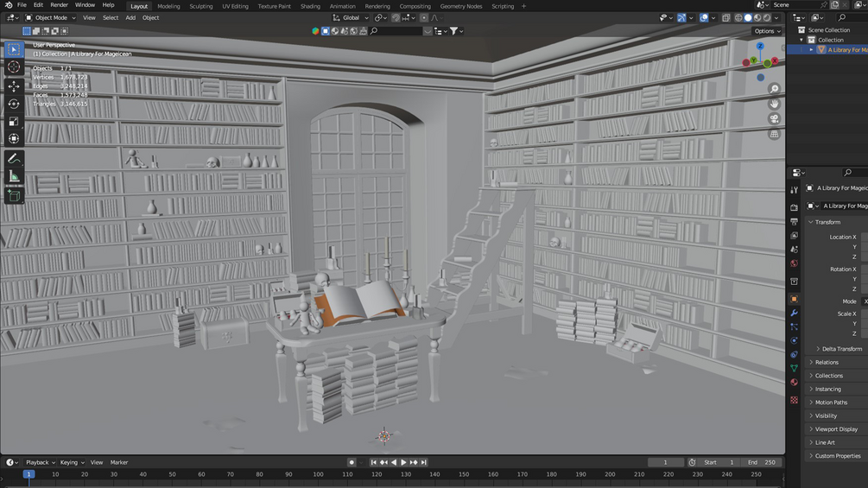Switch to the Sculpting workspace tab
Image resolution: width=868 pixels, height=488 pixels.
pos(201,6)
